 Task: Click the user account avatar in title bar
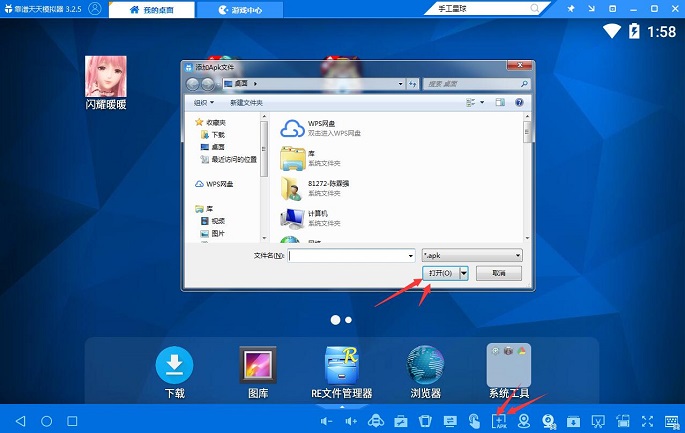[x=95, y=8]
